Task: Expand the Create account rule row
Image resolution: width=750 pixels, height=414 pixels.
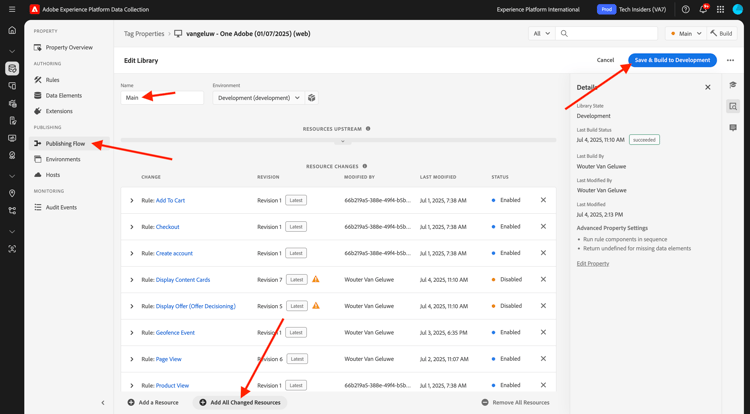Action: click(x=132, y=253)
